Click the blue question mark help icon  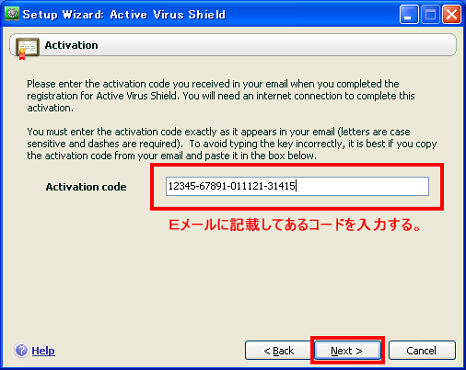[22, 351]
